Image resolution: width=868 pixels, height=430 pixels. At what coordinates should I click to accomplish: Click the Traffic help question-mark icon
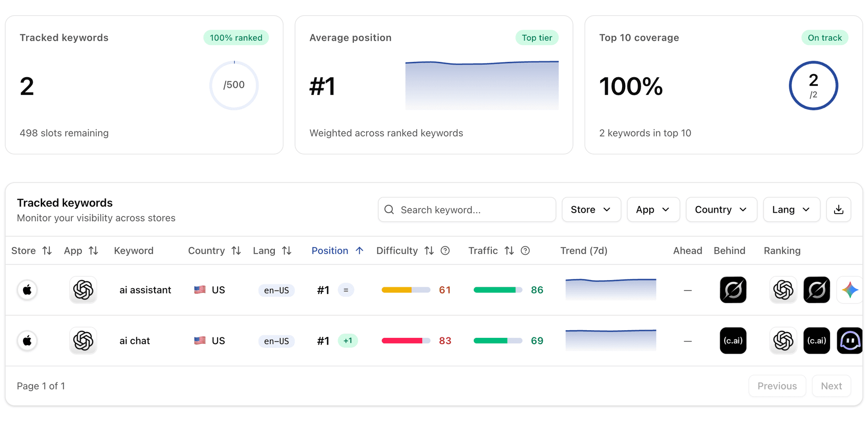(x=525, y=251)
